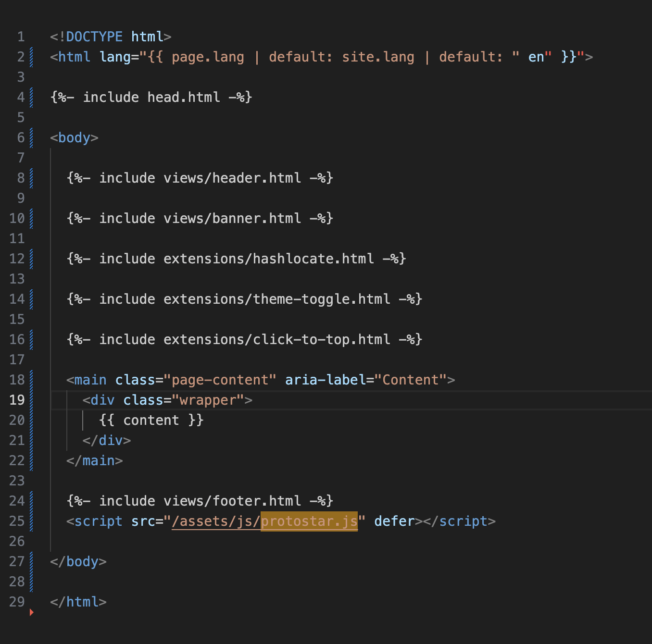
Task: Click extensions/theme-toggle.html include path
Action: coord(276,299)
